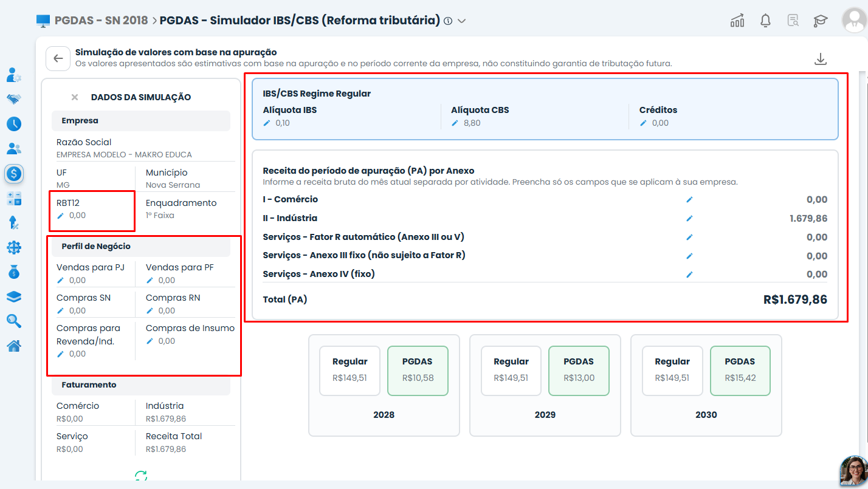Open the layers stack sidebar icon
Screen dimensions: 868x489
(x=14, y=296)
